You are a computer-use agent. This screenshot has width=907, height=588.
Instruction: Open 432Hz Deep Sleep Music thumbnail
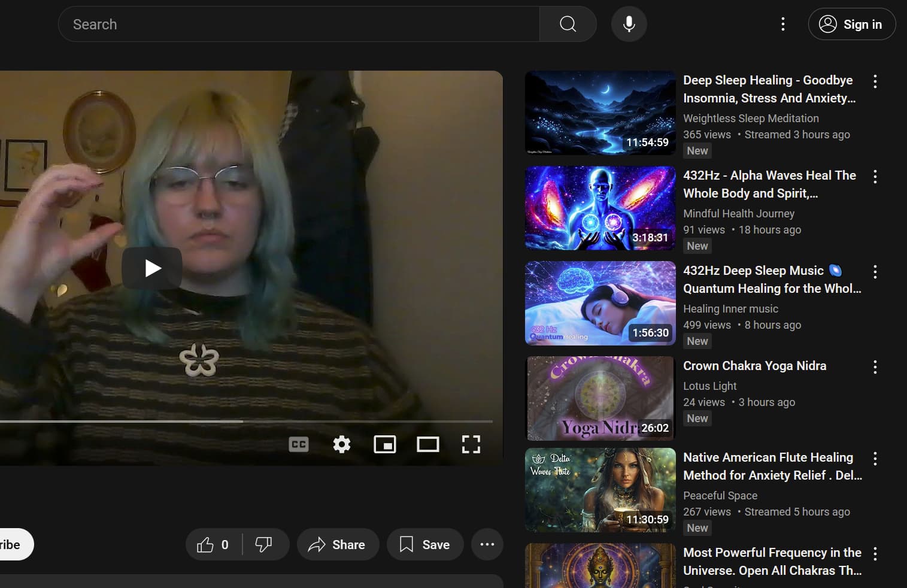point(600,304)
